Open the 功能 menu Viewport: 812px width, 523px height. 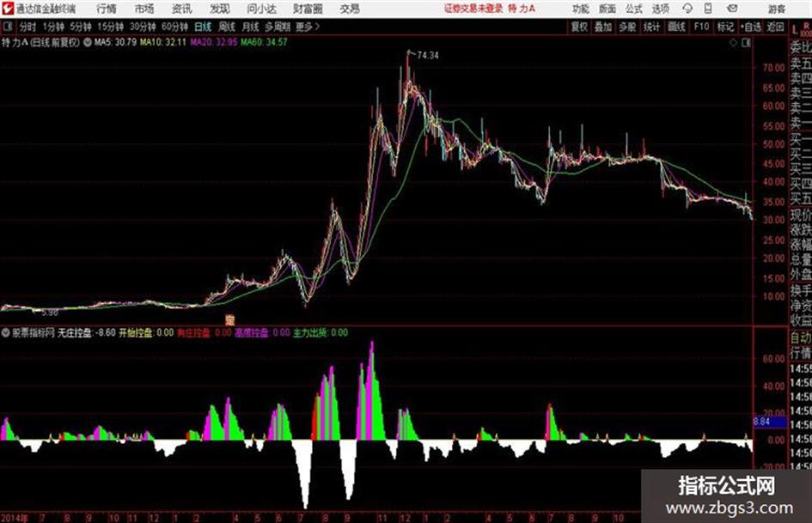point(581,9)
